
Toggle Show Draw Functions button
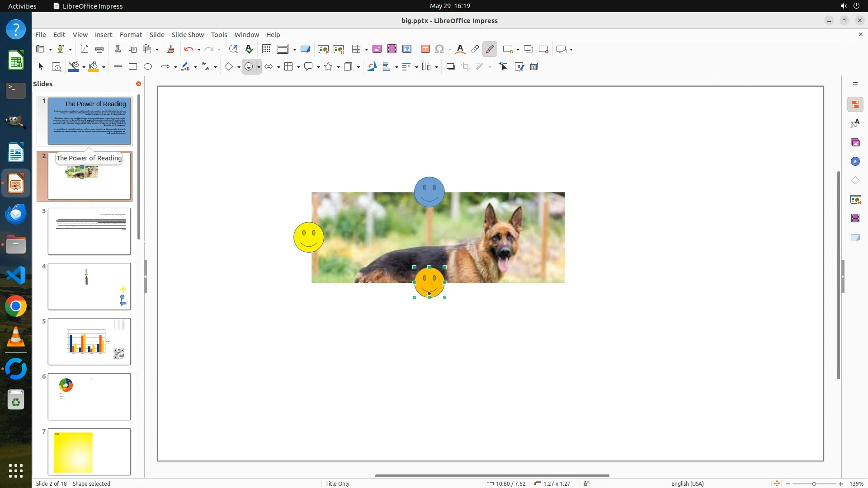click(490, 49)
